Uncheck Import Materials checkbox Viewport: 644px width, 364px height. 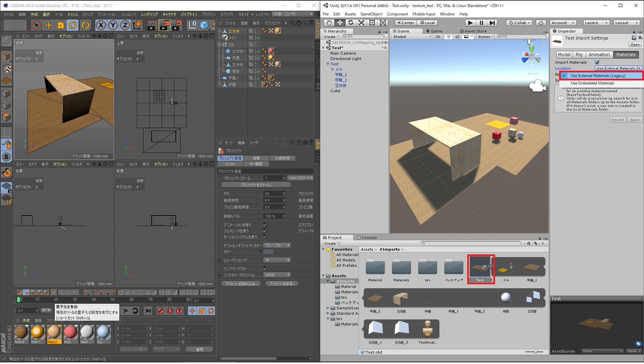pyautogui.click(x=597, y=62)
